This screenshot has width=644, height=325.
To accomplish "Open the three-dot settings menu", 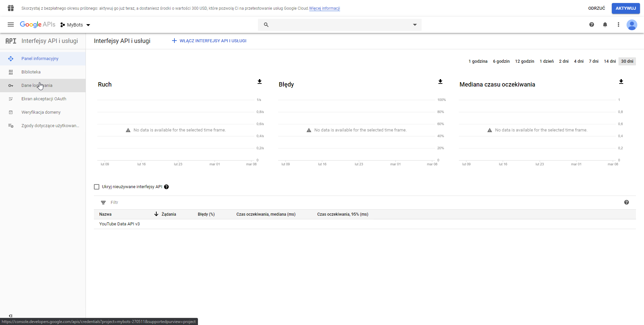I will tap(618, 24).
